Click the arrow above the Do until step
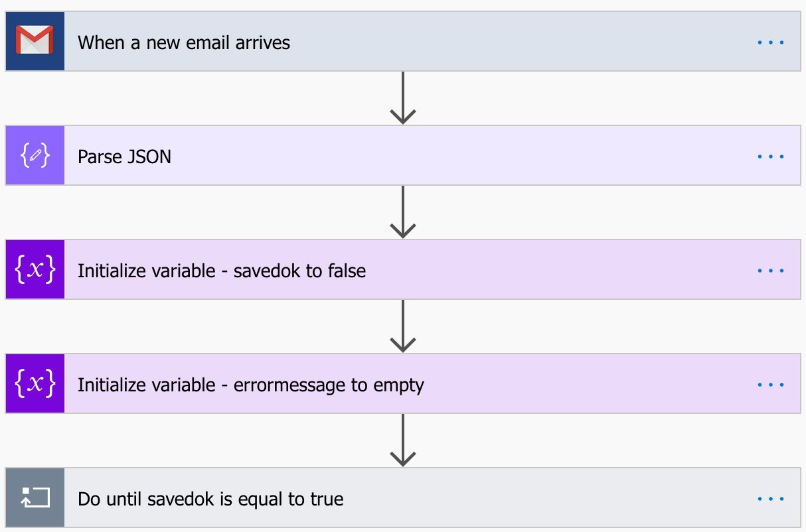The width and height of the screenshot is (806, 532). pyautogui.click(x=403, y=440)
